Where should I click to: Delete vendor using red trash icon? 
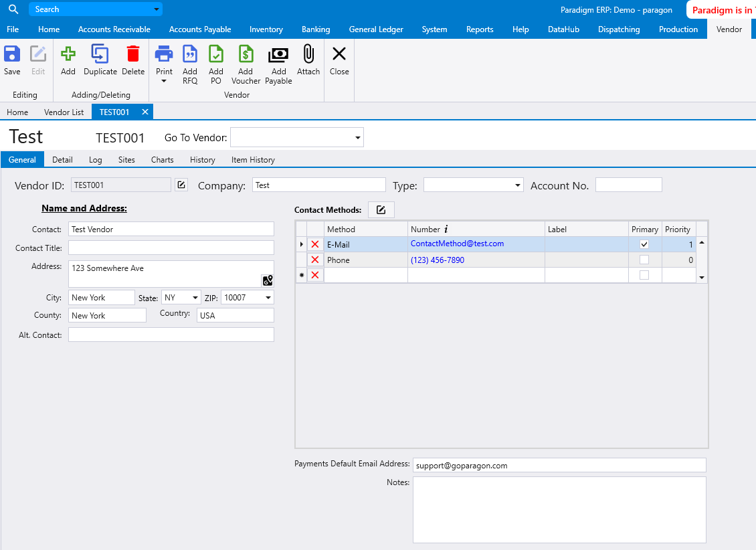pyautogui.click(x=133, y=54)
